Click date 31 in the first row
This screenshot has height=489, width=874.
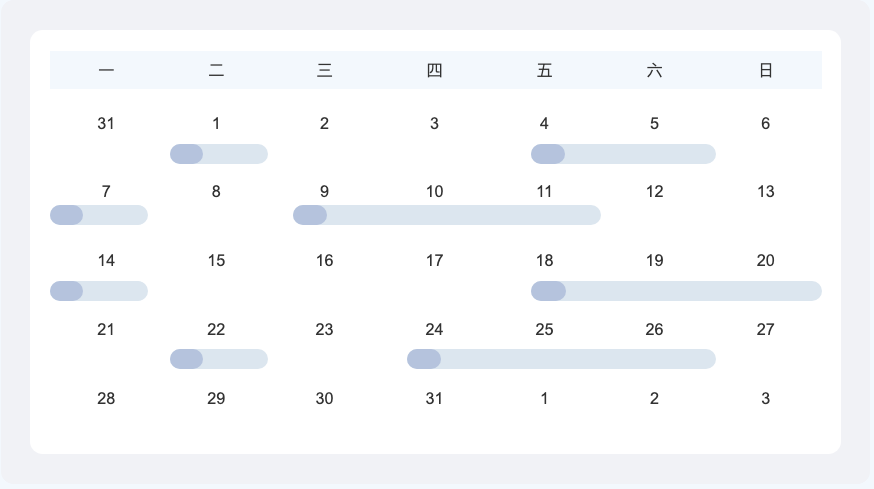click(x=106, y=124)
